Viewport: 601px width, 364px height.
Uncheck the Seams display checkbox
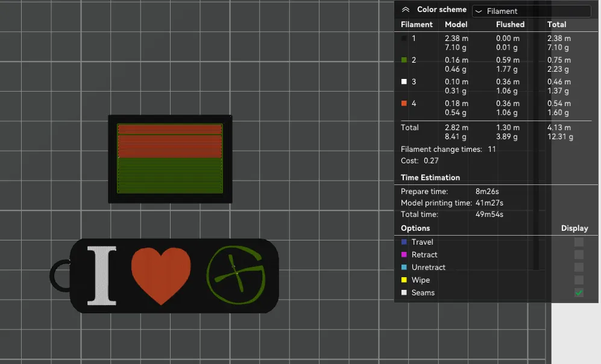[x=579, y=293]
